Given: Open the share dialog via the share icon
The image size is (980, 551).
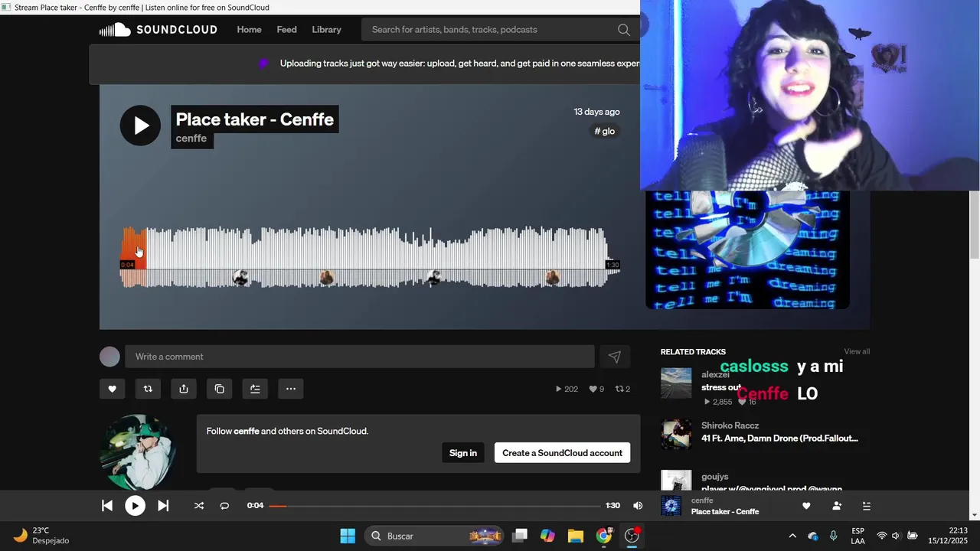Looking at the screenshot, I should click(184, 389).
